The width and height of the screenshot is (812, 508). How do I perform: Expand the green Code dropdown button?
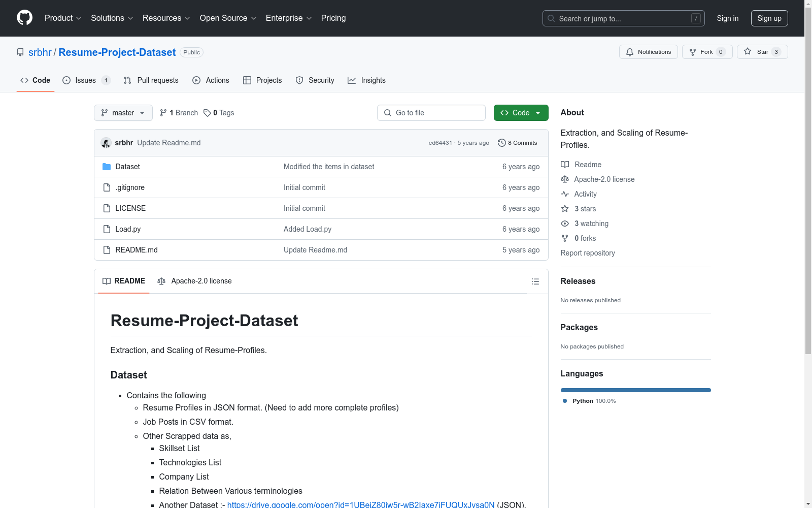tap(521, 113)
